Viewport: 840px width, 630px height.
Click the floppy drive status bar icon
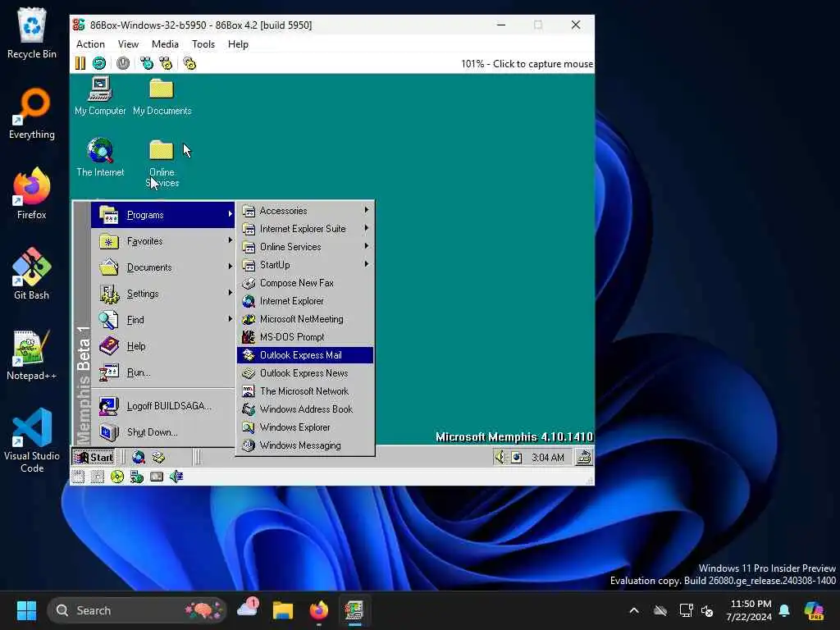pos(78,477)
